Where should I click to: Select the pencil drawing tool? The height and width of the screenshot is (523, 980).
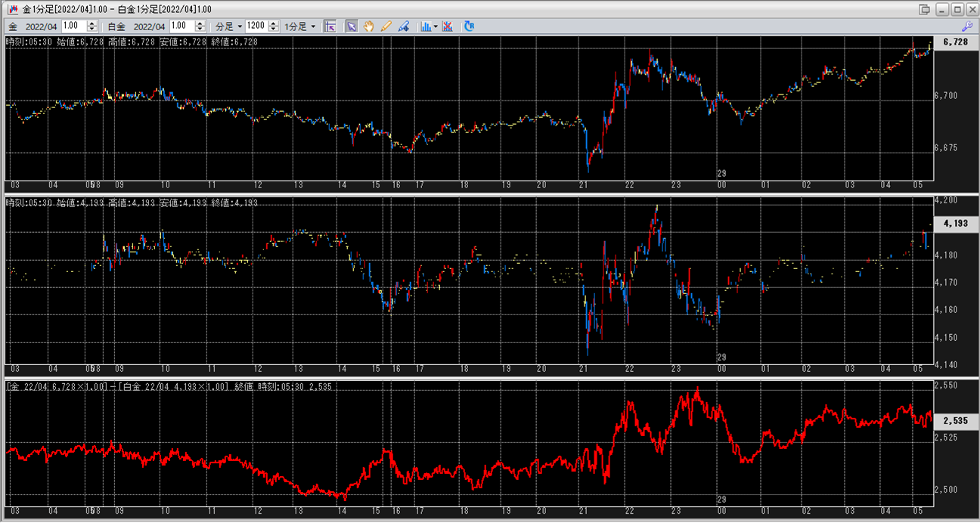coord(386,26)
